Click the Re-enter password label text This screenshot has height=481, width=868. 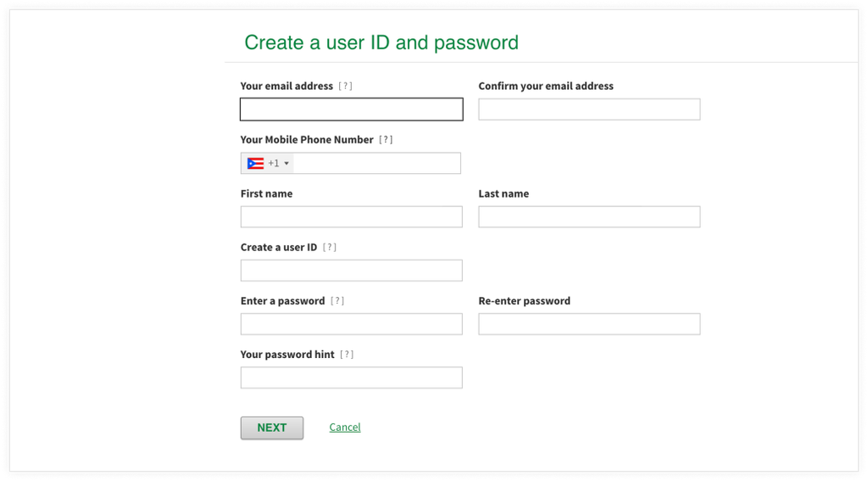pos(524,301)
